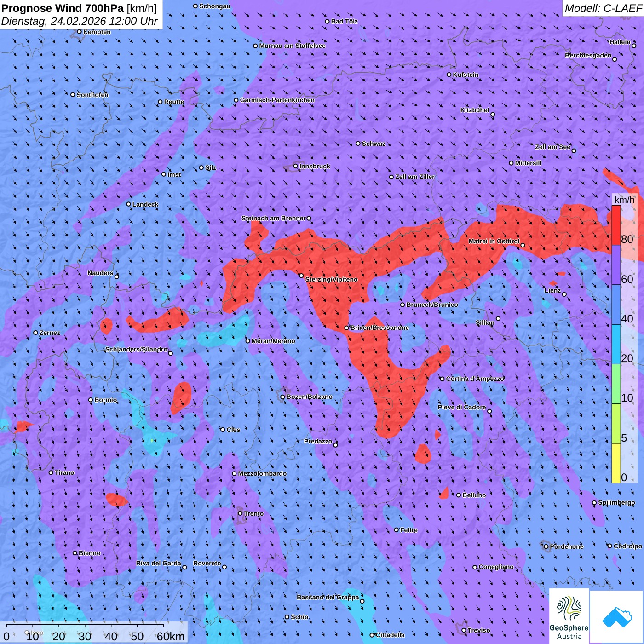Viewport: 644px width, 644px height.
Task: Select the Sterzing/Vipiteno map label
Action: coord(331,279)
